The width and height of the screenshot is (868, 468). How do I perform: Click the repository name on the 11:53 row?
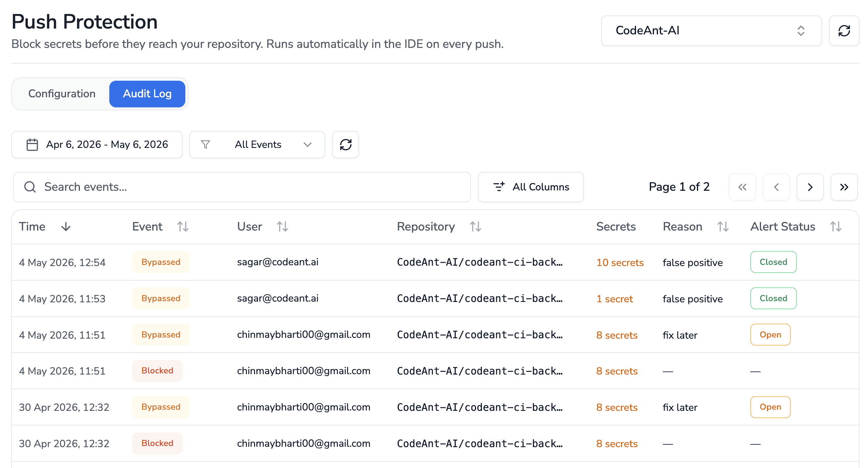[480, 298]
